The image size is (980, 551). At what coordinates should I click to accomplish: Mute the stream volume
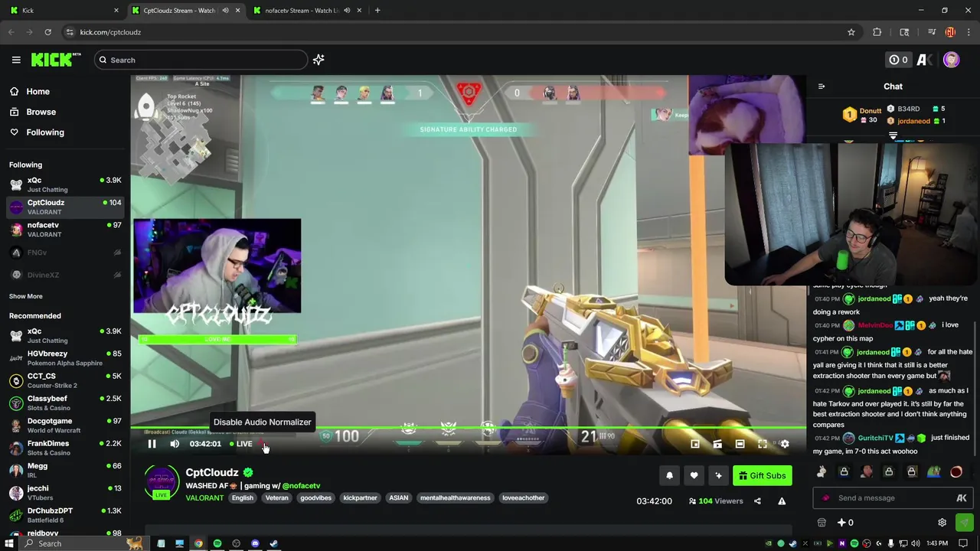coord(175,444)
